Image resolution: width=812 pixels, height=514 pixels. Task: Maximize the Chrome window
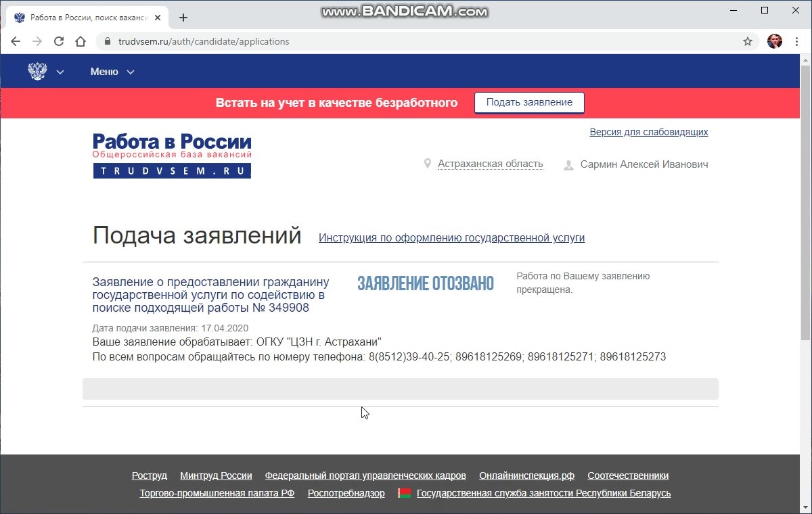(765, 10)
